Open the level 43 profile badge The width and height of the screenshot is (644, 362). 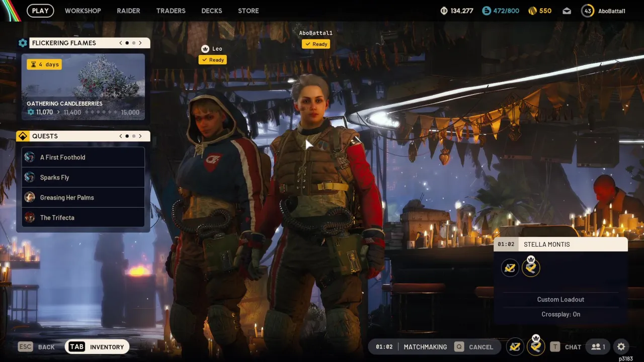[x=587, y=11]
